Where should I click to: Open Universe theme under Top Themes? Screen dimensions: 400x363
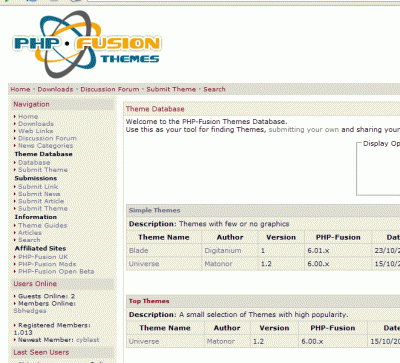pyautogui.click(x=144, y=342)
